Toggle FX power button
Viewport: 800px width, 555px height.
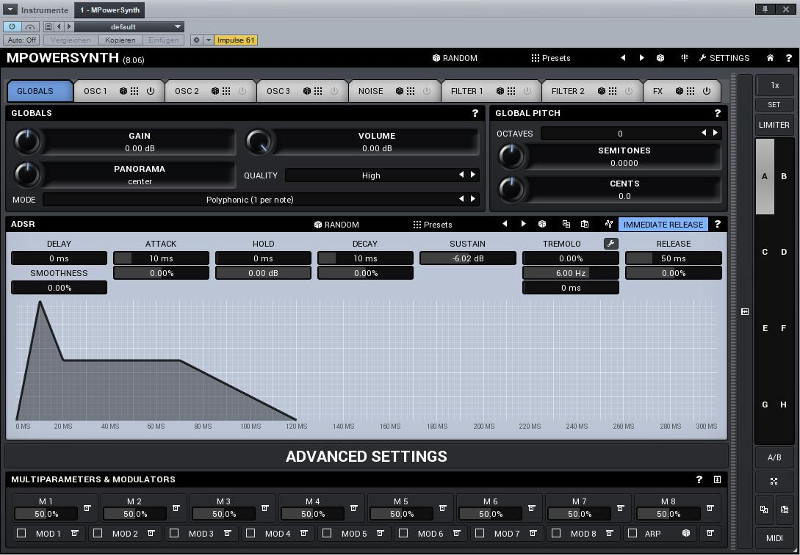click(707, 91)
